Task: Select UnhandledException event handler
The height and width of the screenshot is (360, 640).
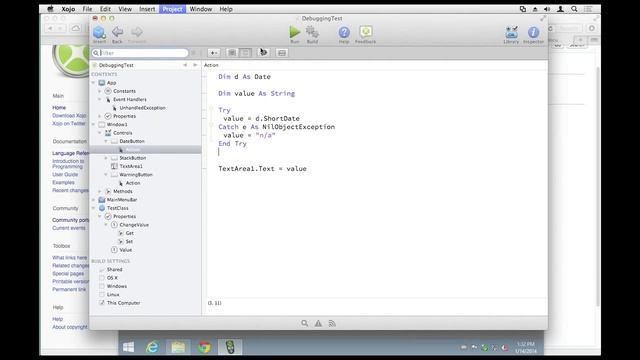Action: (x=142, y=108)
